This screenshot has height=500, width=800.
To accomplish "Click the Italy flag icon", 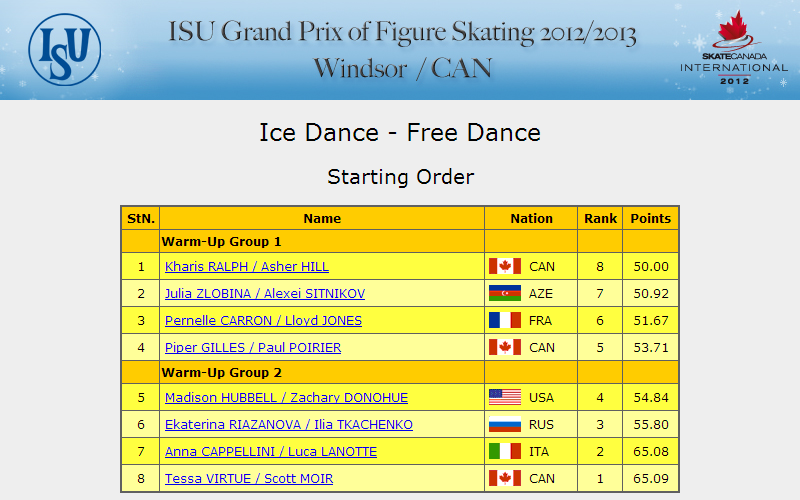I will coord(505,452).
